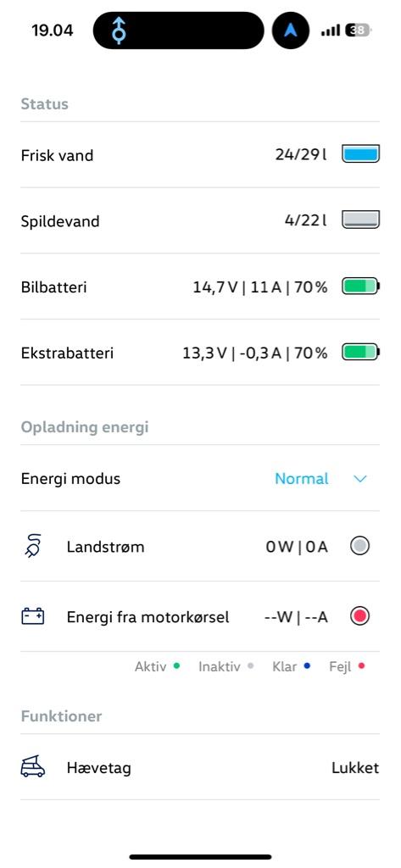Toggle the Landstrøm grey status indicator
This screenshot has height=868, width=401.
click(360, 547)
